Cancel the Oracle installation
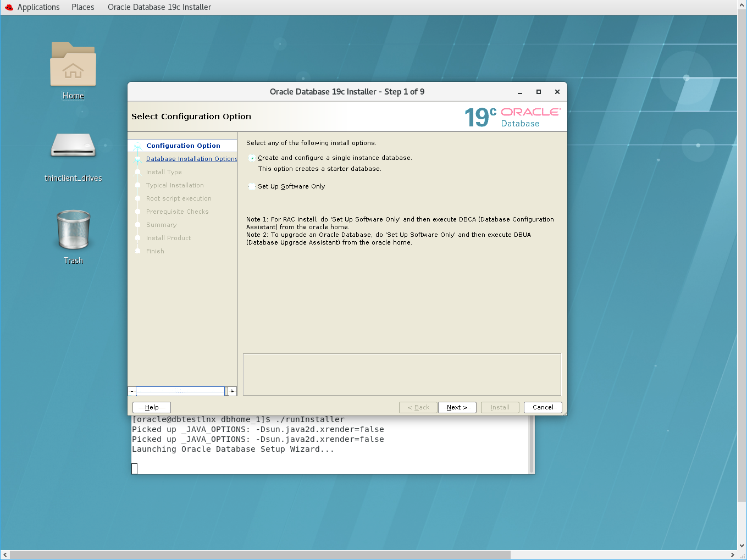 point(543,407)
